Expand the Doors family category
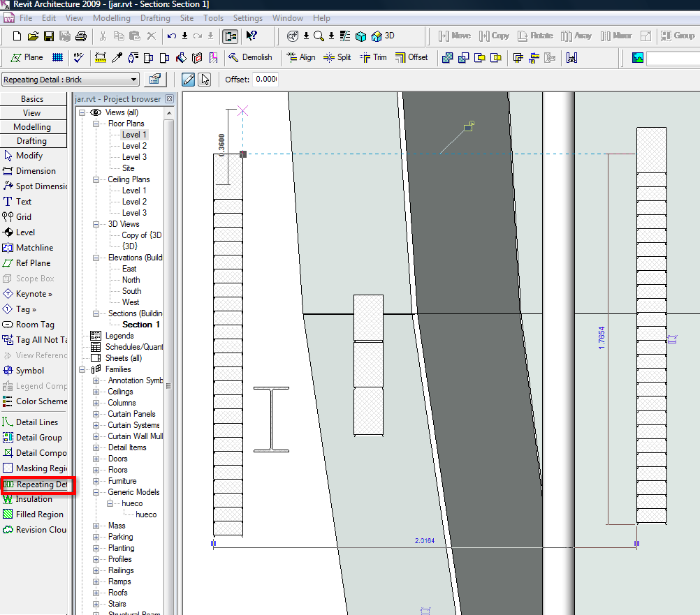700x615 pixels. [x=96, y=459]
